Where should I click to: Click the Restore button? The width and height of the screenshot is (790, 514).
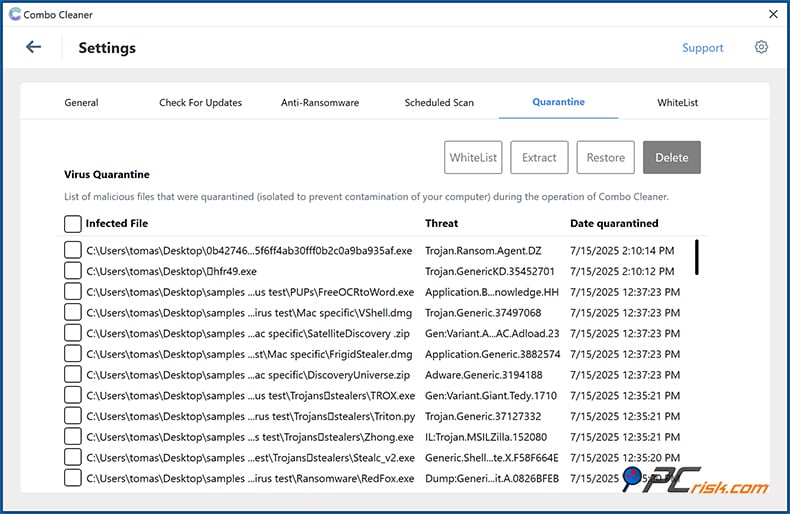click(x=605, y=158)
